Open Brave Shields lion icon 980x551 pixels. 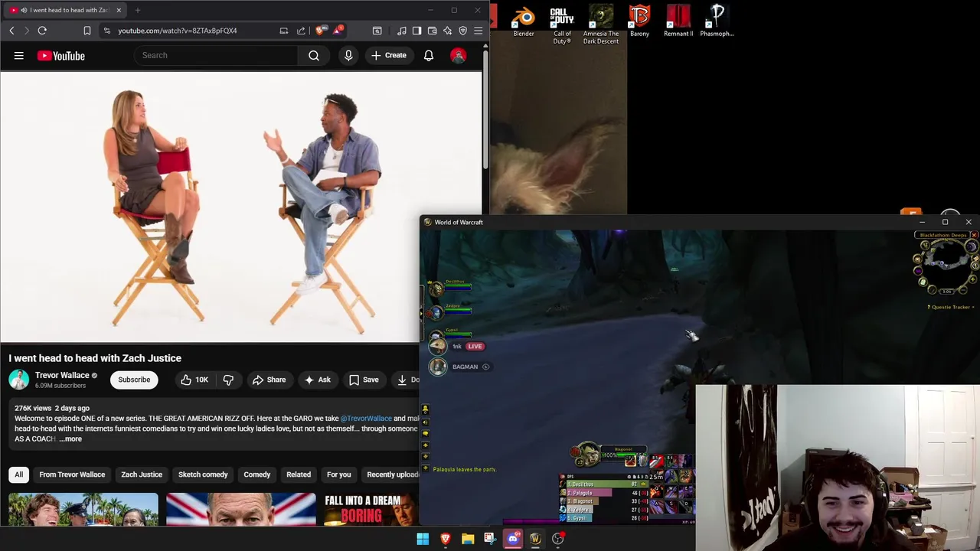319,31
